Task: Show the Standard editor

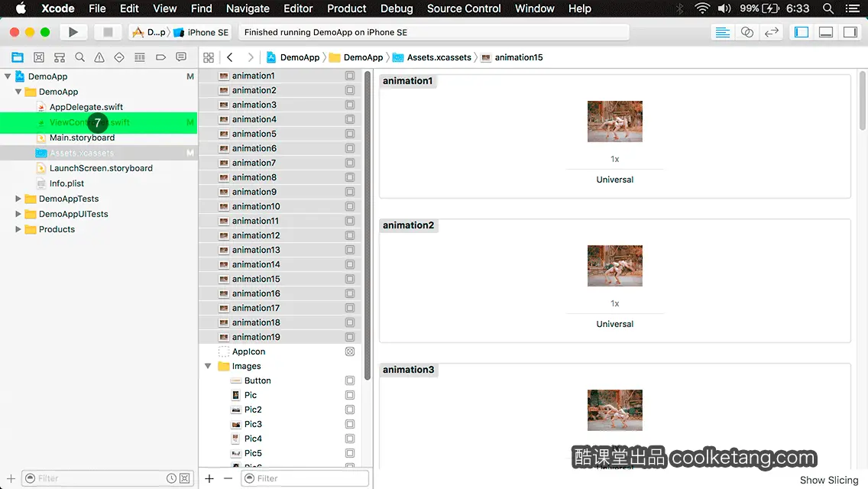Action: [x=722, y=32]
